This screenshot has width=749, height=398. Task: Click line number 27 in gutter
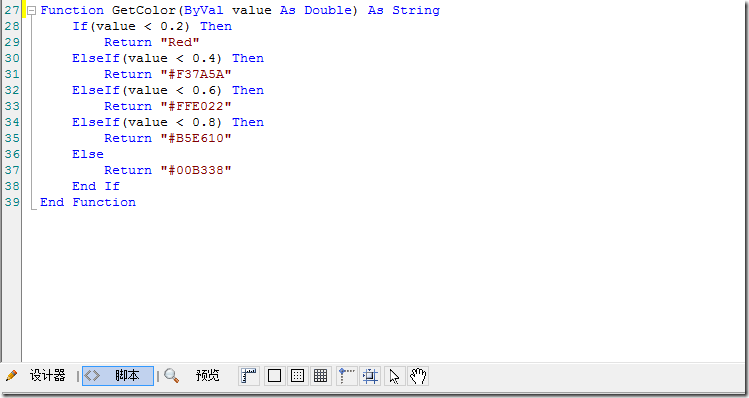coord(12,10)
